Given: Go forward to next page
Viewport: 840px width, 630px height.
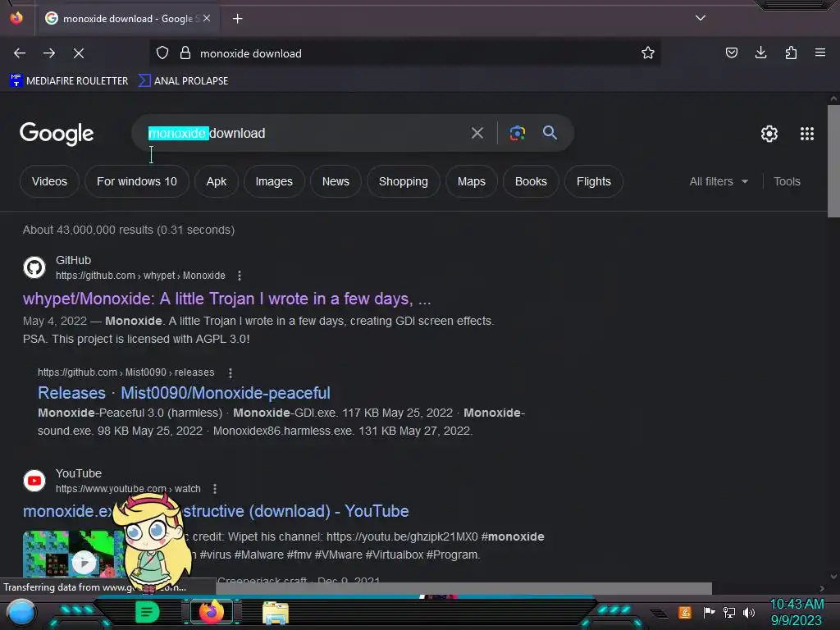Looking at the screenshot, I should tap(49, 53).
